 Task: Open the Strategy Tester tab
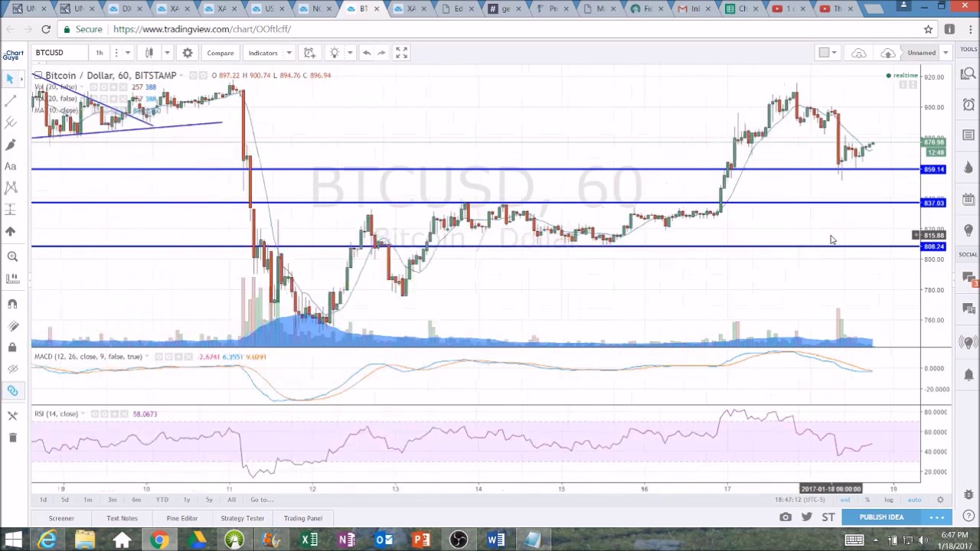point(242,518)
